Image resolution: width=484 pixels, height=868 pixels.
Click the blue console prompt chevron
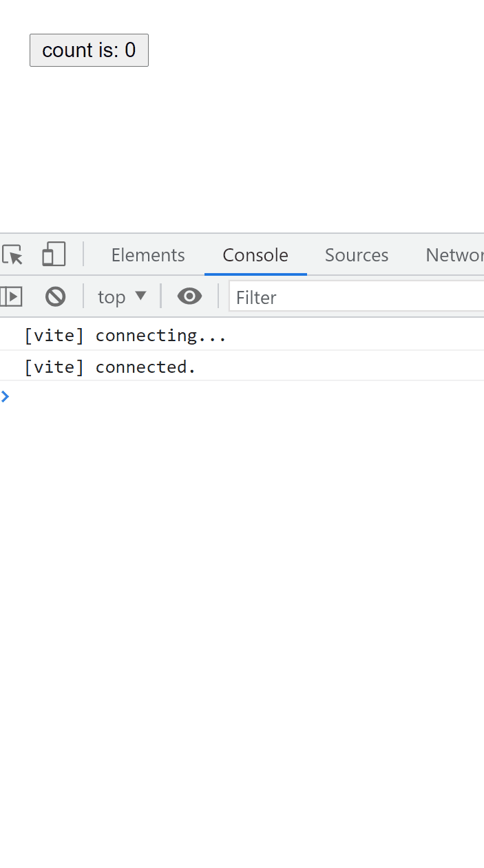(x=6, y=396)
